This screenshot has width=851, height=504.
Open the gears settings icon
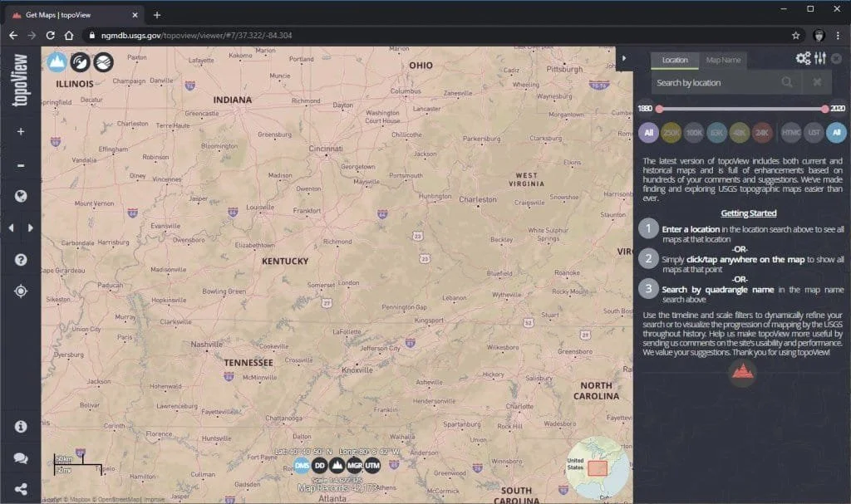coord(804,58)
